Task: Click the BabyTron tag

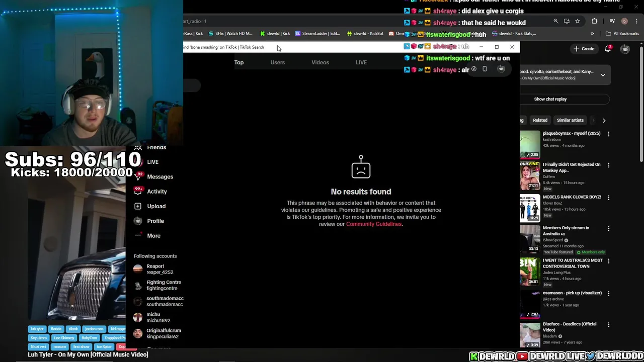Action: click(89, 338)
